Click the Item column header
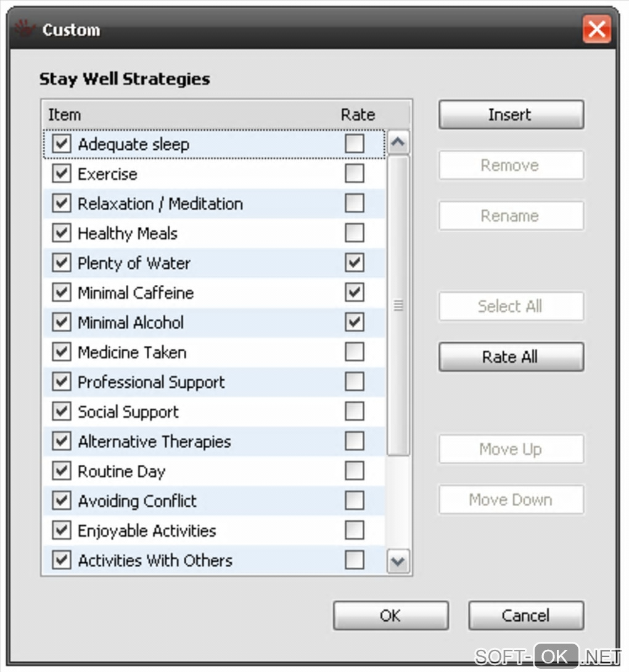 pos(64,115)
